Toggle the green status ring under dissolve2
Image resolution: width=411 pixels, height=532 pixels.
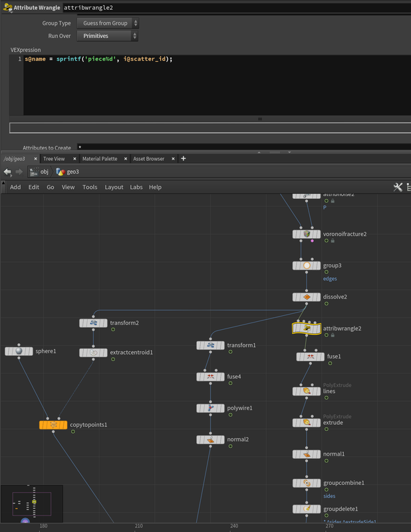point(327,304)
